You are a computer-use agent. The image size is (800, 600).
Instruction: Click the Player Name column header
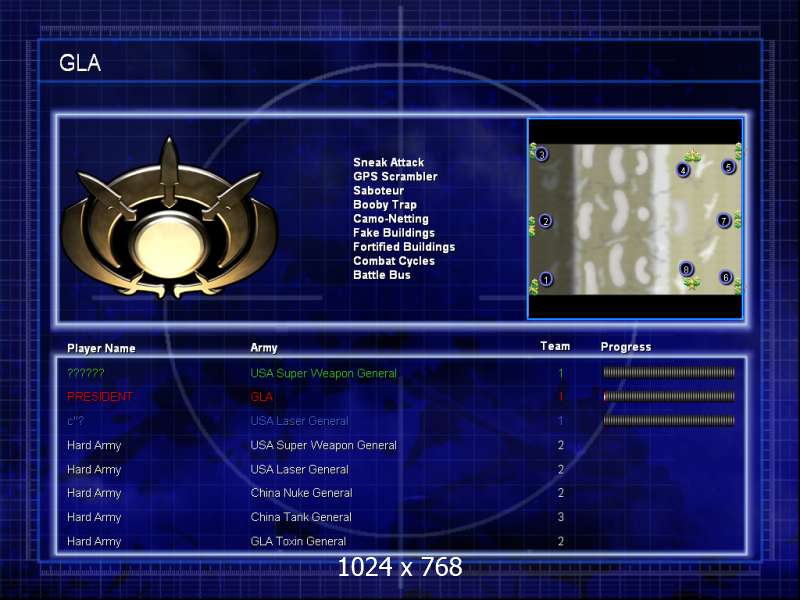click(101, 348)
